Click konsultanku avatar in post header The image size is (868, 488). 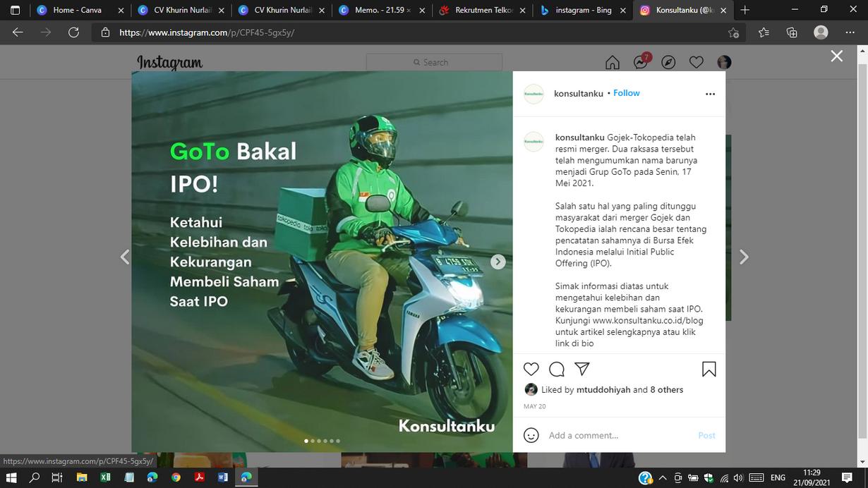click(534, 94)
